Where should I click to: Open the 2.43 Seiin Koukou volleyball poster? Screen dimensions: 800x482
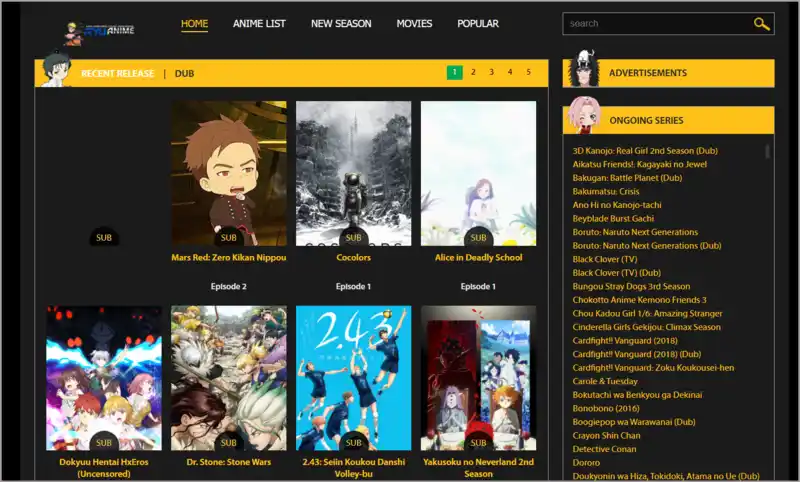pos(353,378)
